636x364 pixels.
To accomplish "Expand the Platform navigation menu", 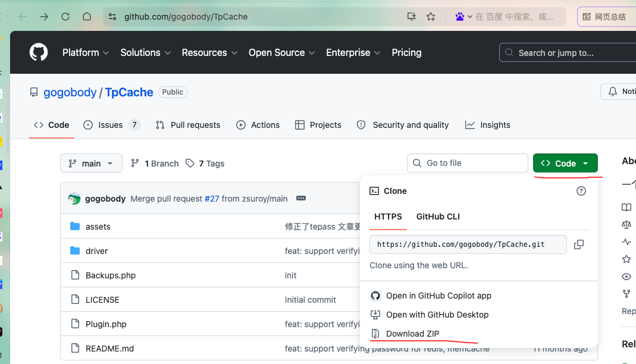I will 86,53.
